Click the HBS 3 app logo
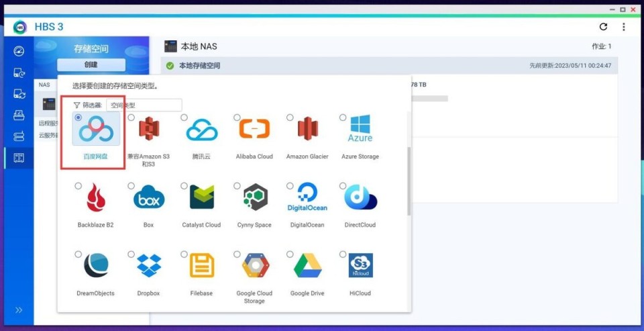The height and width of the screenshot is (331, 644). pyautogui.click(x=19, y=27)
